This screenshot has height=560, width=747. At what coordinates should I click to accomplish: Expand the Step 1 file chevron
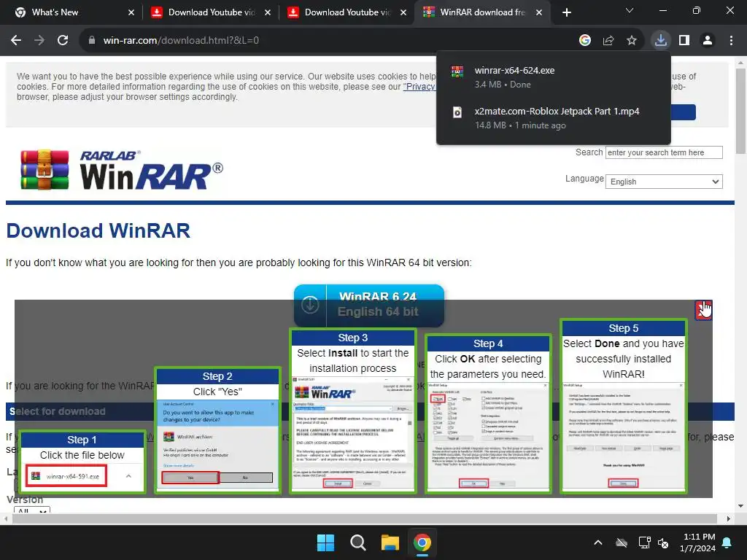pyautogui.click(x=128, y=476)
